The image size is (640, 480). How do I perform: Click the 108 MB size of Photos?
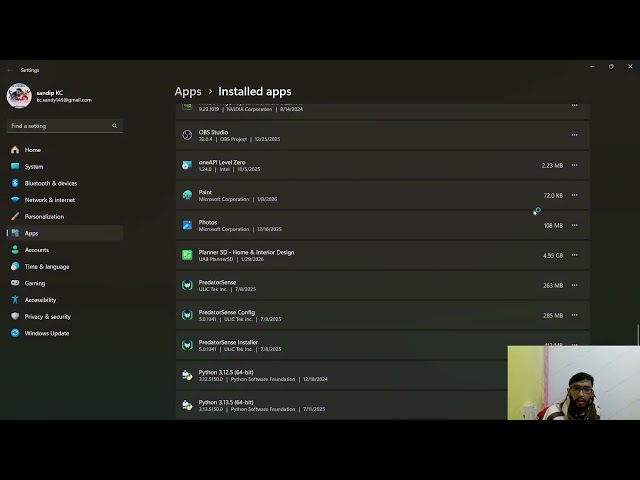[x=553, y=225]
